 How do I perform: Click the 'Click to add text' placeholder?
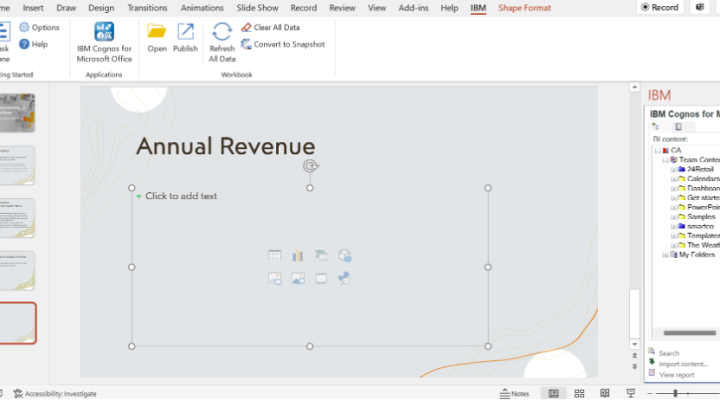pos(181,196)
